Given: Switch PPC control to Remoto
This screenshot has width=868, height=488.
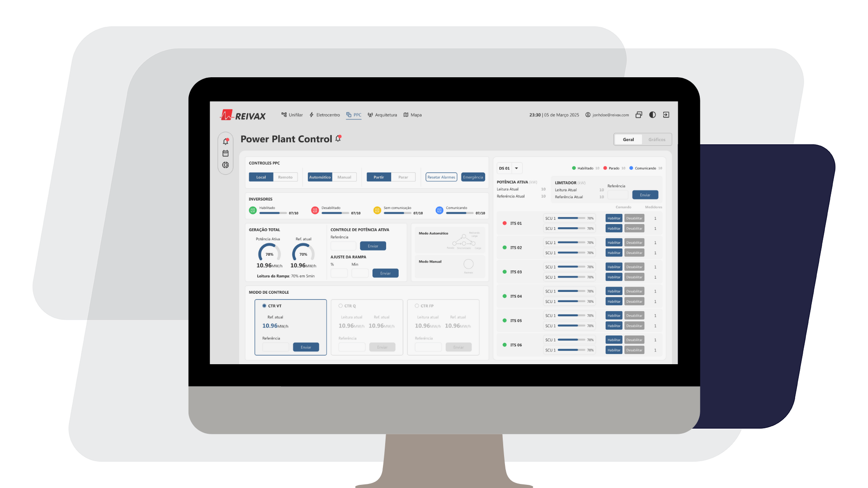Looking at the screenshot, I should pyautogui.click(x=285, y=177).
